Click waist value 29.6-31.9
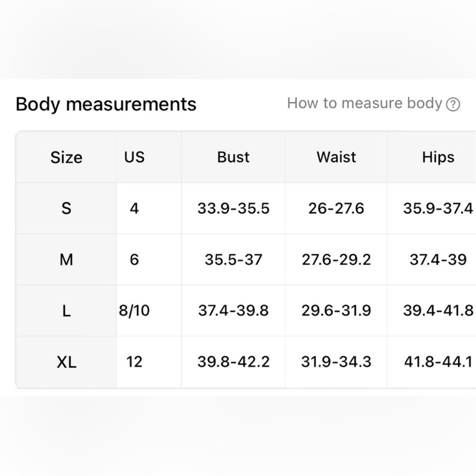This screenshot has height=476, width=476. [336, 310]
